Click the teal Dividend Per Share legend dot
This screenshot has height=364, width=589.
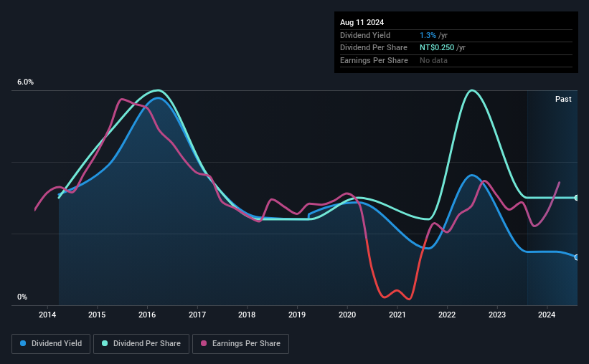[105, 343]
